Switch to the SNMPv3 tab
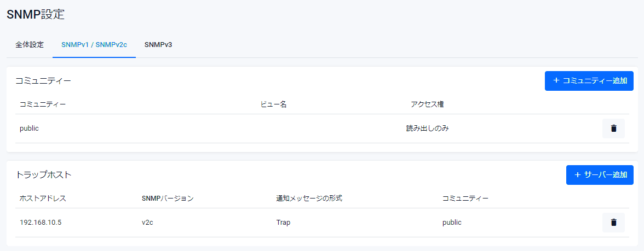The image size is (644, 251). click(x=158, y=45)
